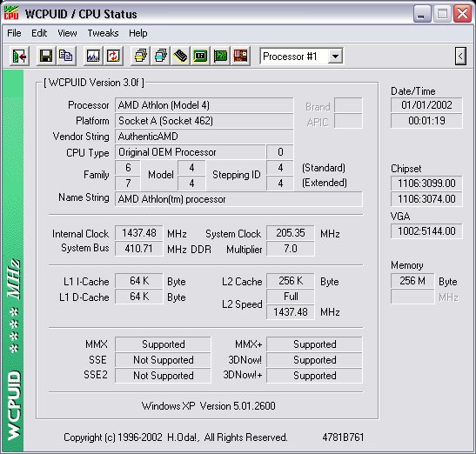Collapse side panel with arrow button
476x454 pixels.
point(460,57)
